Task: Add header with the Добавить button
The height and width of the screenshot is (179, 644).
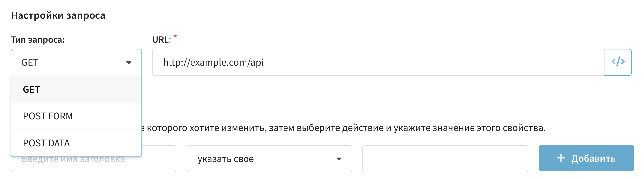Action: click(586, 158)
